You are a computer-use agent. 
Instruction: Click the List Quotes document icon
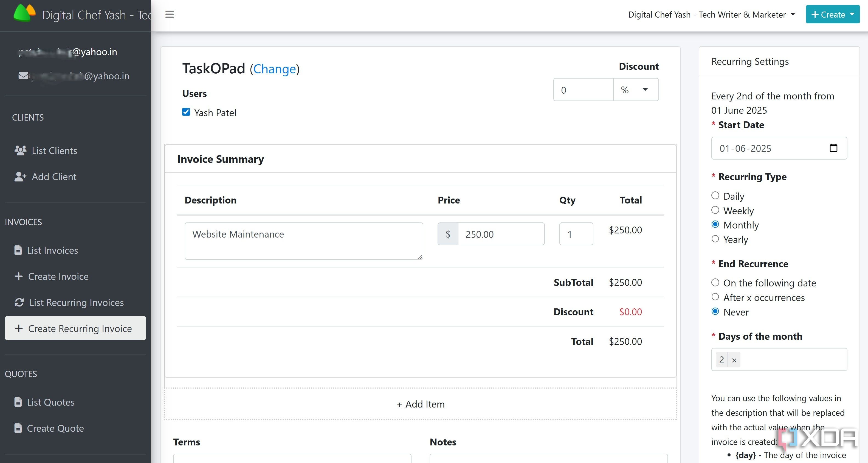click(18, 402)
